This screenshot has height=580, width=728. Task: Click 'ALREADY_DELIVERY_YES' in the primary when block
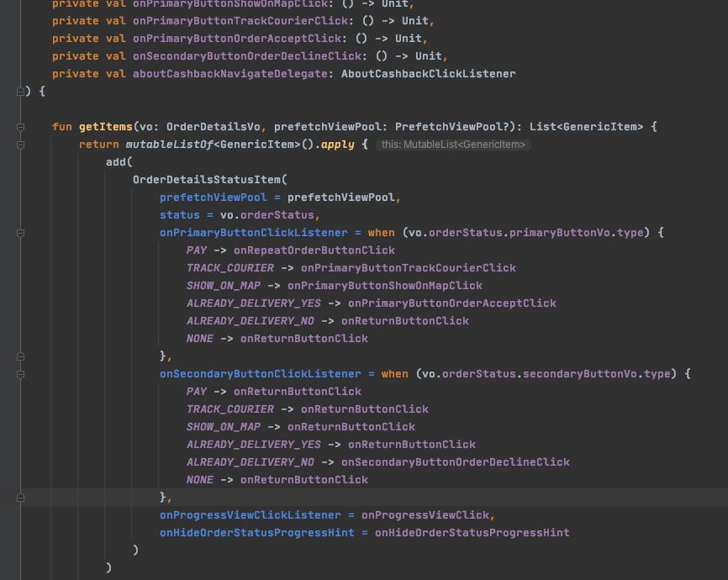(254, 303)
